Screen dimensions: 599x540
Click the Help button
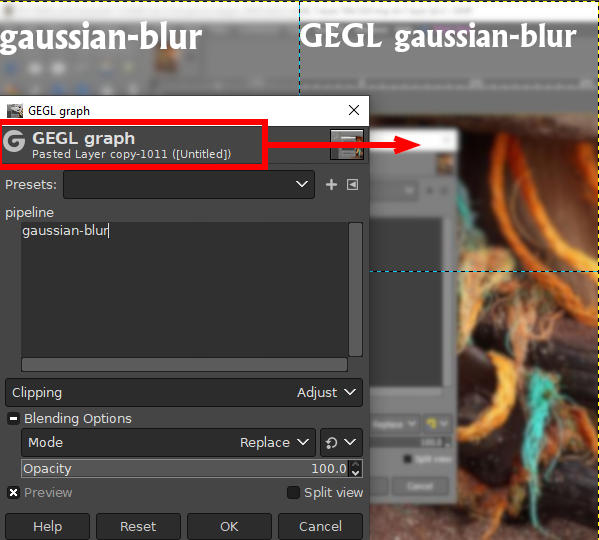point(47,527)
